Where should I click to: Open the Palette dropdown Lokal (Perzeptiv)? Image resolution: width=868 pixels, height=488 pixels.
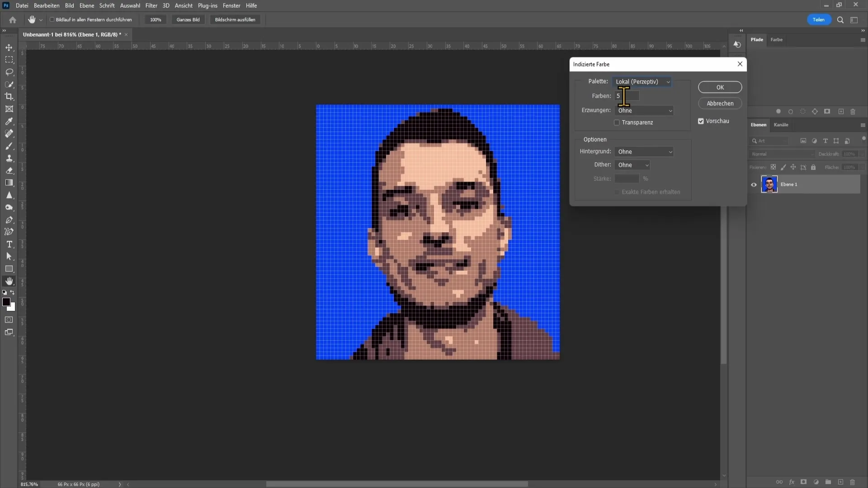(642, 82)
